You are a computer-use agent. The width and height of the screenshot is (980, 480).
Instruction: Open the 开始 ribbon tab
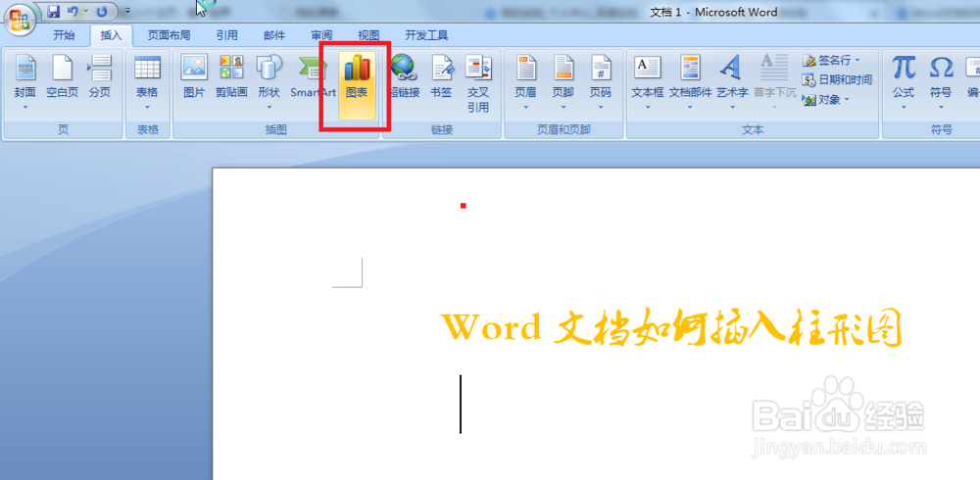click(64, 35)
